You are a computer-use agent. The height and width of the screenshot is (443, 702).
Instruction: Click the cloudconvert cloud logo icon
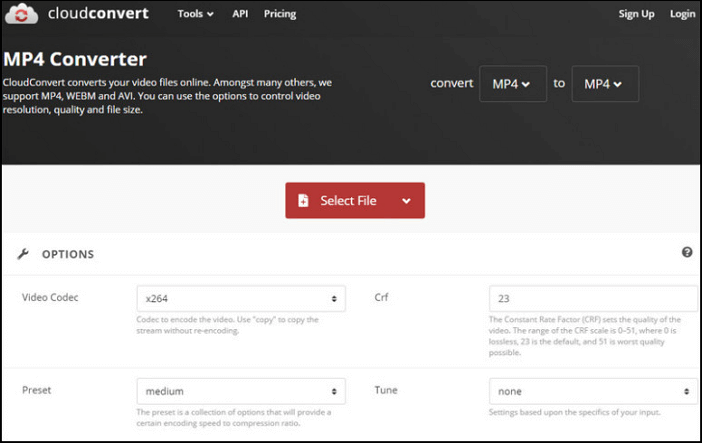(21, 14)
